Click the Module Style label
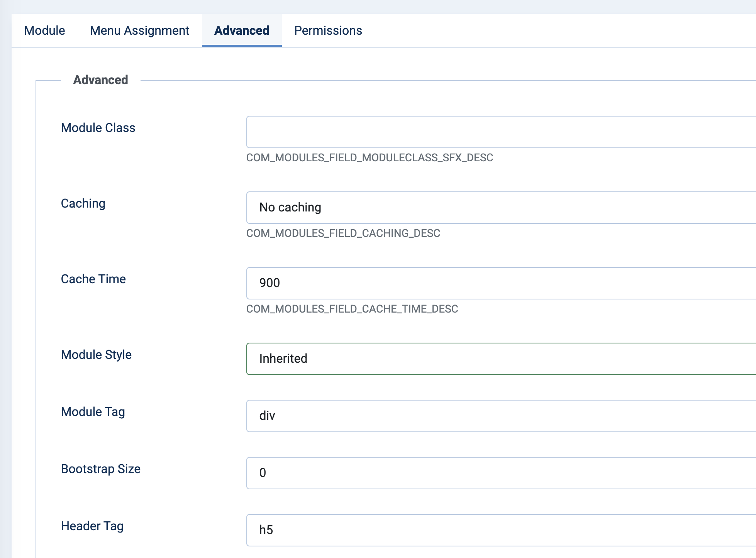The width and height of the screenshot is (756, 558). 96,355
